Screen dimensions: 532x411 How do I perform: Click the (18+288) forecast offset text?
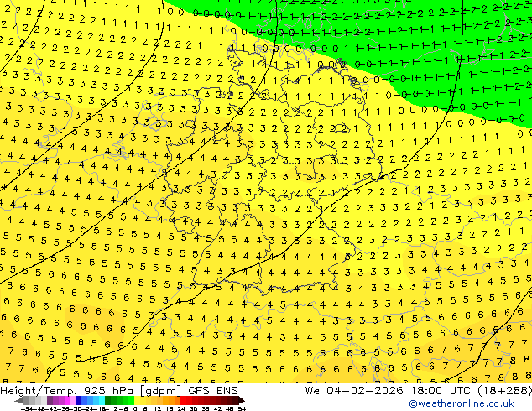pos(504,391)
